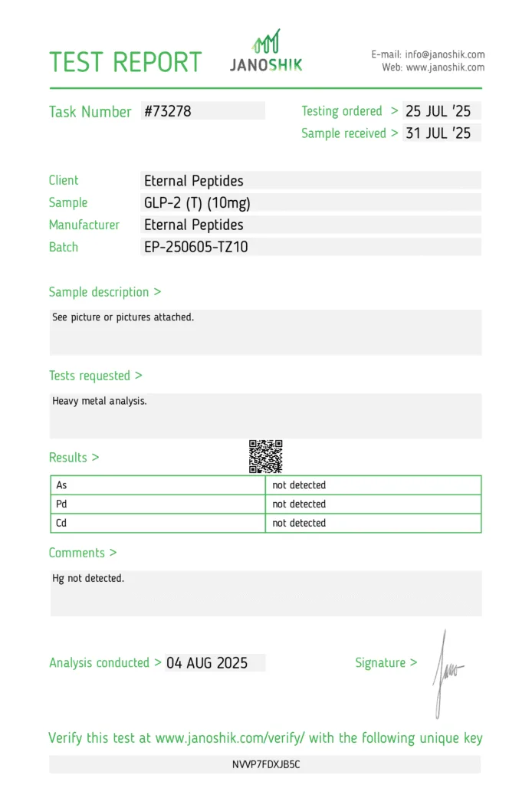
Task: Click the Batch field EP-250605-TZ10
Action: 310,247
